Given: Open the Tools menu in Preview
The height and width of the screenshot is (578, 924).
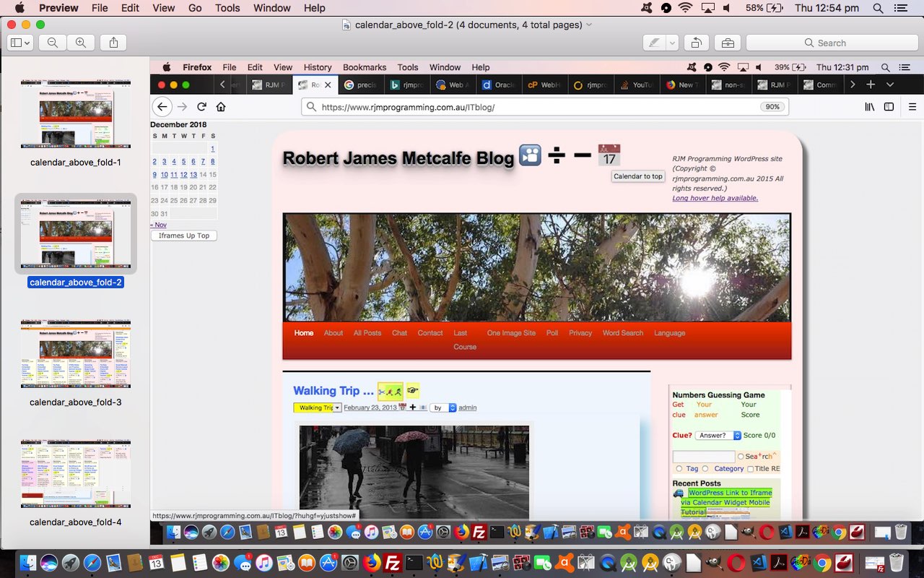Looking at the screenshot, I should (x=227, y=8).
